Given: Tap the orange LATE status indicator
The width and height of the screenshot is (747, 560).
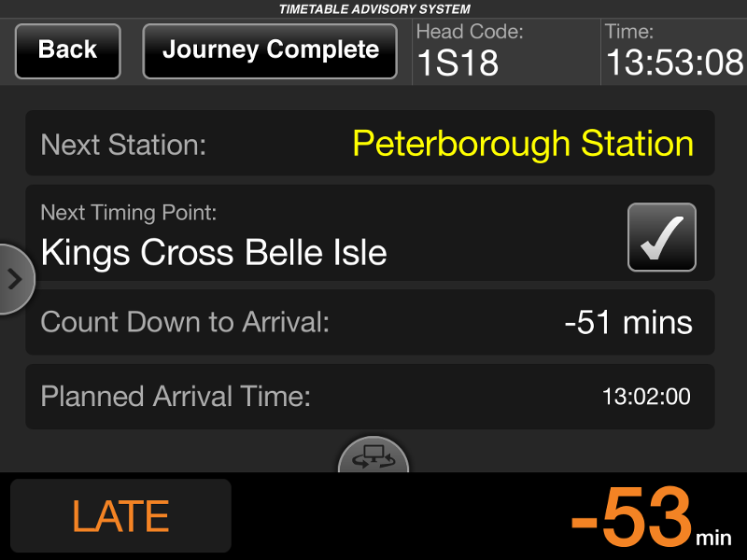Looking at the screenshot, I should (120, 516).
